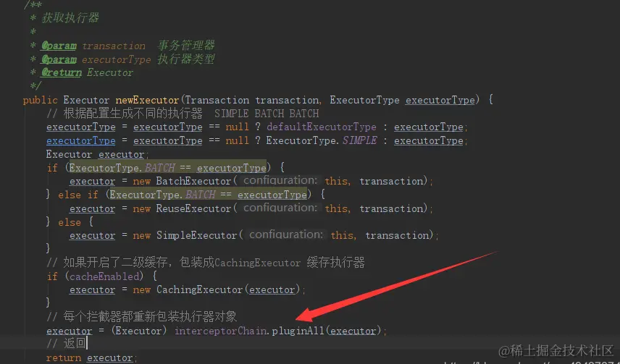
Task: Click the interceptorChain field reference
Action: (221, 331)
